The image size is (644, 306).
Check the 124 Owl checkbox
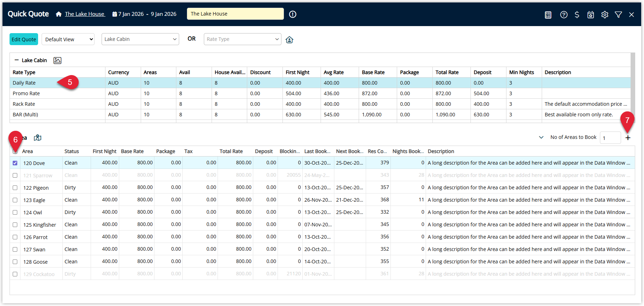point(15,212)
